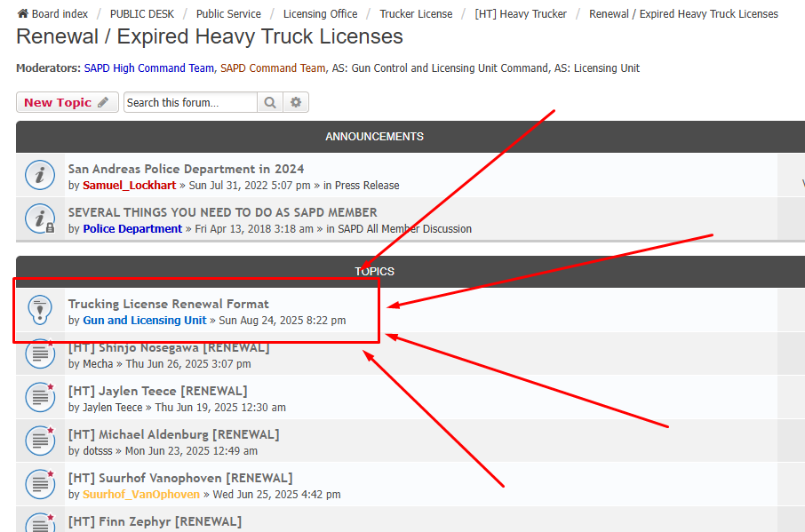The image size is (805, 532).
Task: Click the pencil icon on New Topic
Action: 103,102
